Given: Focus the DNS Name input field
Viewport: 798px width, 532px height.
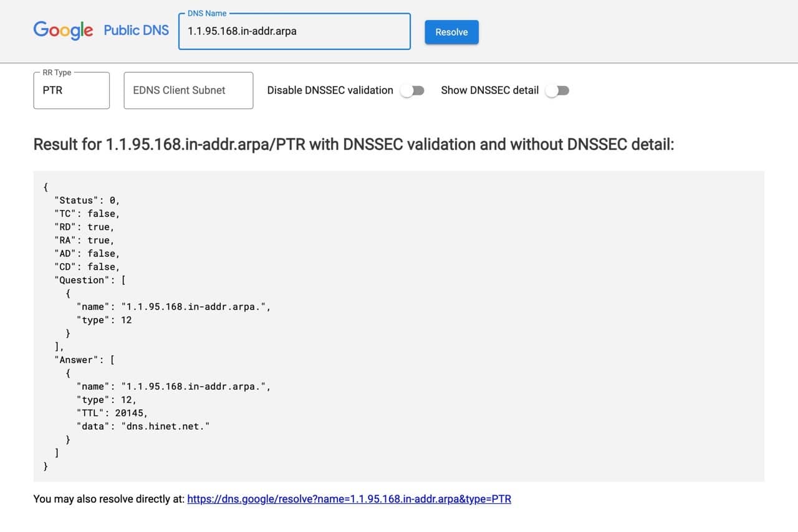Looking at the screenshot, I should [x=294, y=31].
